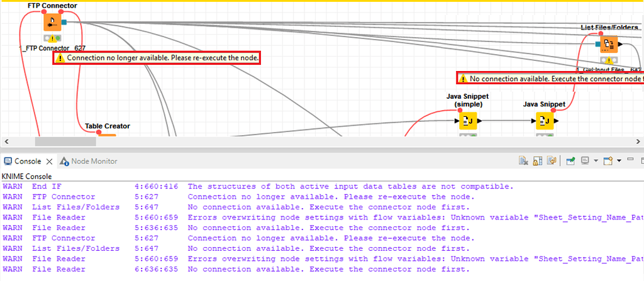Click the FTP Connector node title label
644x281 pixels.
[52, 6]
